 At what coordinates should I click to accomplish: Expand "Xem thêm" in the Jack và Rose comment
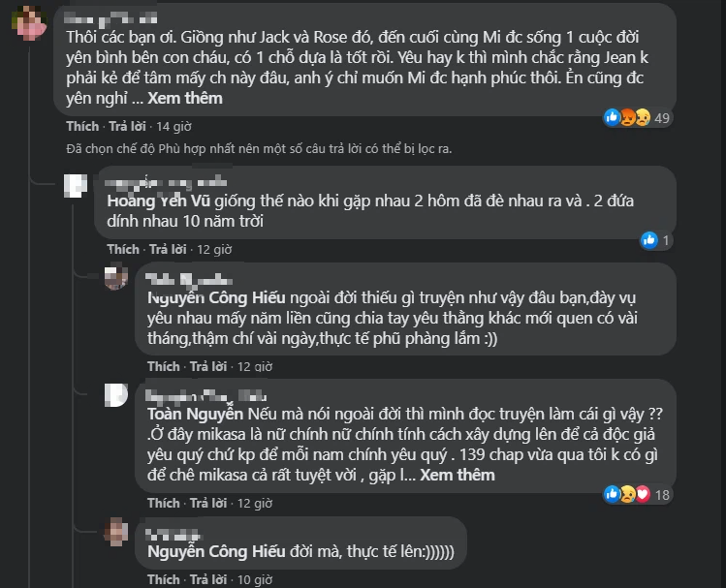(185, 98)
